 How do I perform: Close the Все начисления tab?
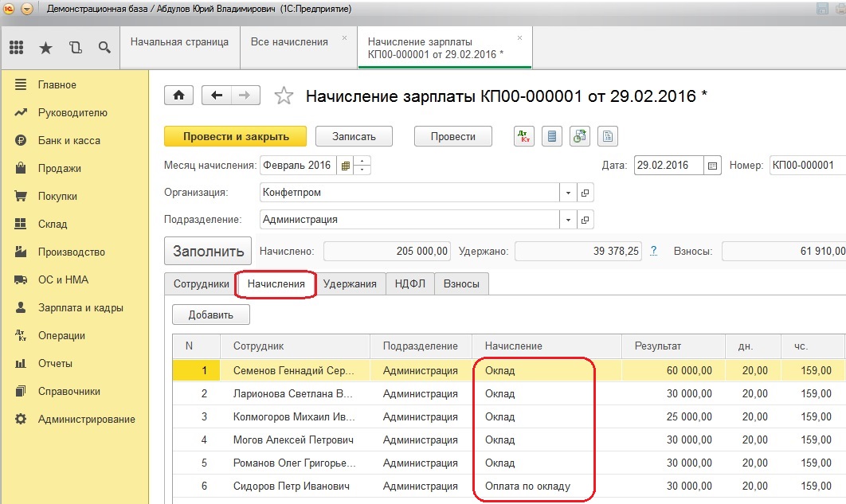tap(344, 37)
